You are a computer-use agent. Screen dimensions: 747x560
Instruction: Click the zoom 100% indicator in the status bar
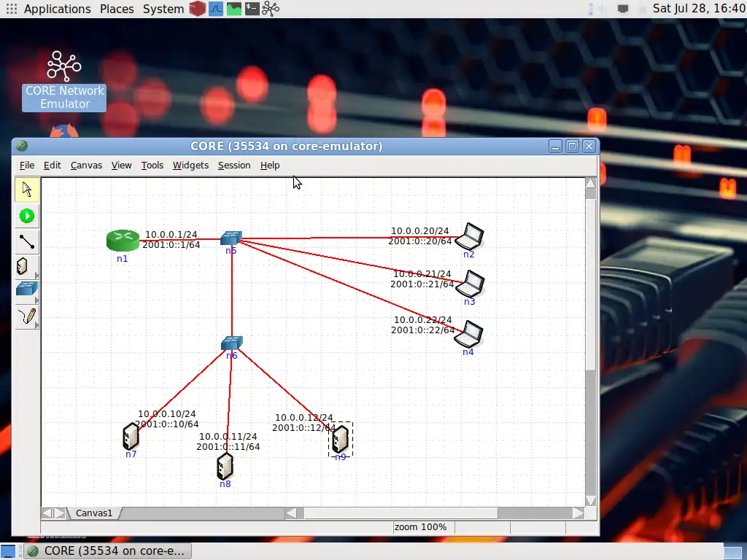click(422, 526)
